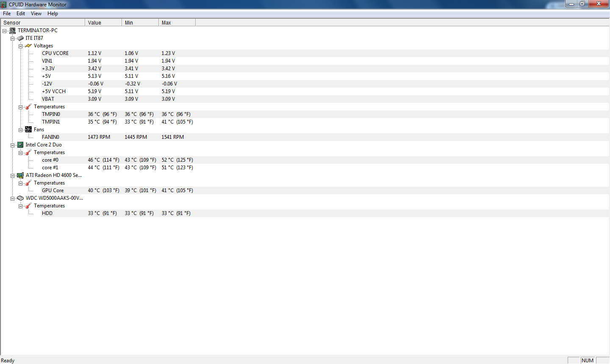Click the Ready status bar text
Image resolution: width=610 pixels, height=364 pixels.
[8, 361]
